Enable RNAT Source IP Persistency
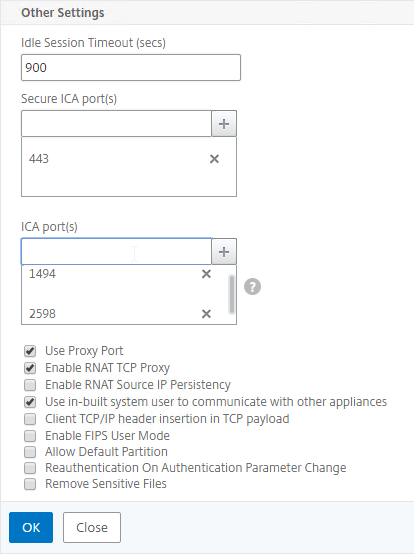 click(30, 385)
